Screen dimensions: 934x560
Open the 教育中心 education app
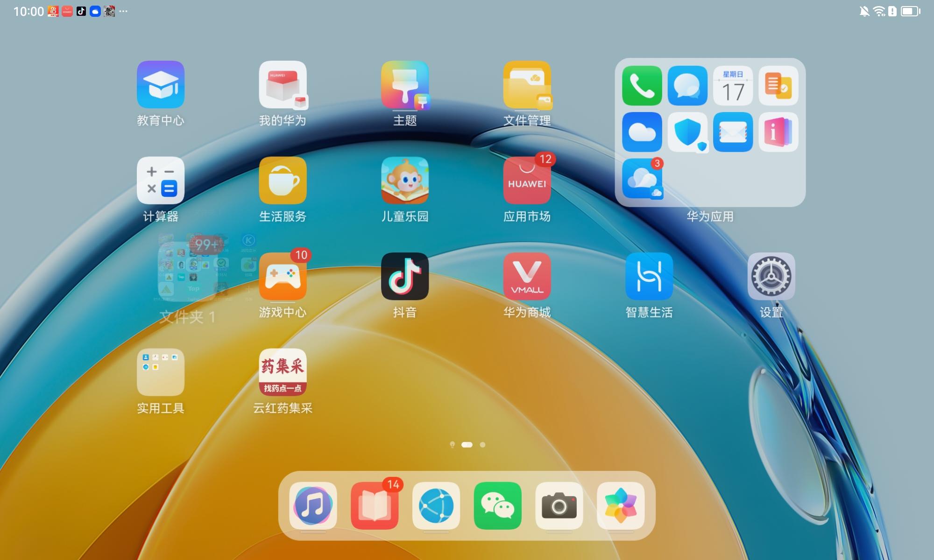point(161,84)
